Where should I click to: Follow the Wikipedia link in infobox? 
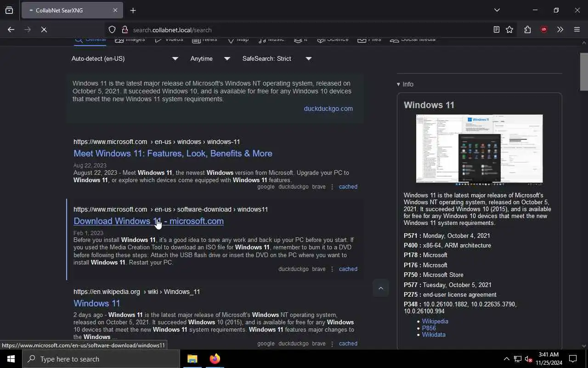pyautogui.click(x=435, y=321)
